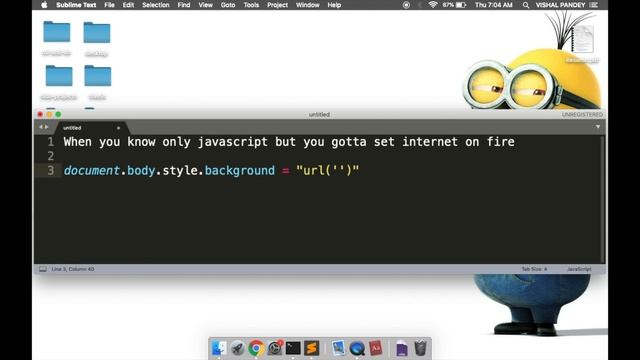The image size is (640, 360).
Task: Open Terminal from the dock
Action: click(x=293, y=348)
